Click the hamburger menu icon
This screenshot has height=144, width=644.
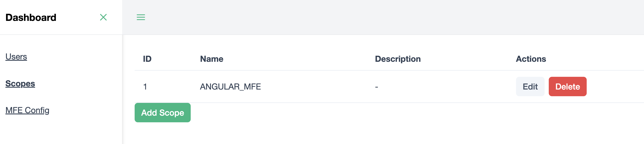141,17
